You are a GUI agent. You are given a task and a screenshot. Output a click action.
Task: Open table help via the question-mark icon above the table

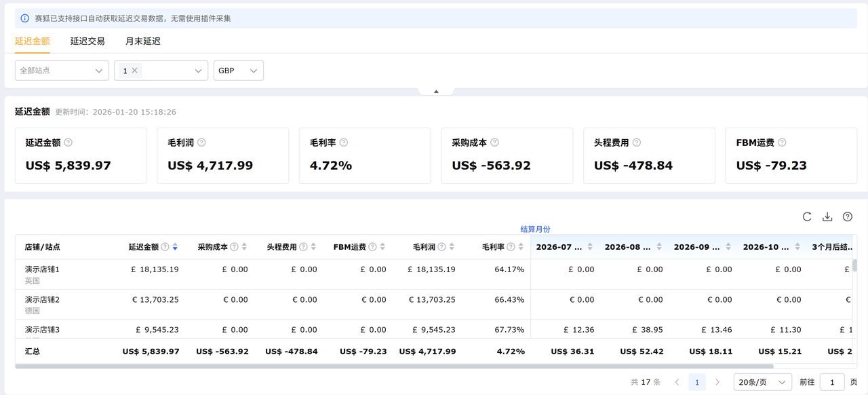point(848,217)
